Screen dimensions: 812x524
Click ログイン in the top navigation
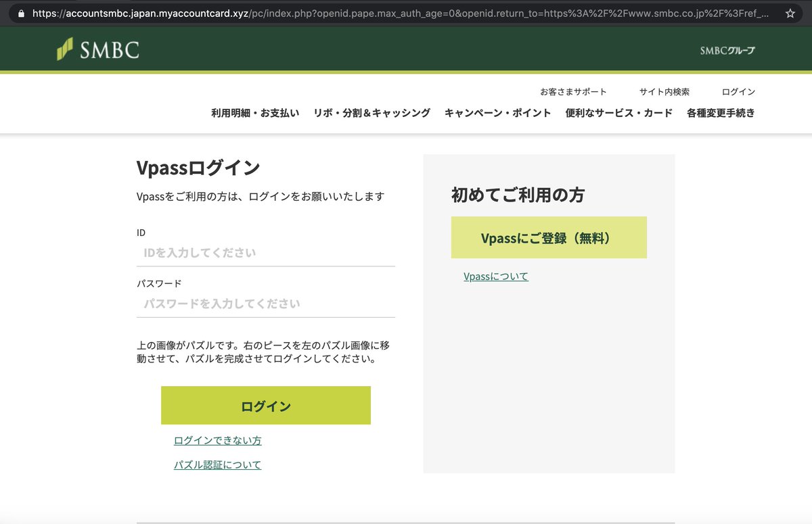[x=738, y=91]
